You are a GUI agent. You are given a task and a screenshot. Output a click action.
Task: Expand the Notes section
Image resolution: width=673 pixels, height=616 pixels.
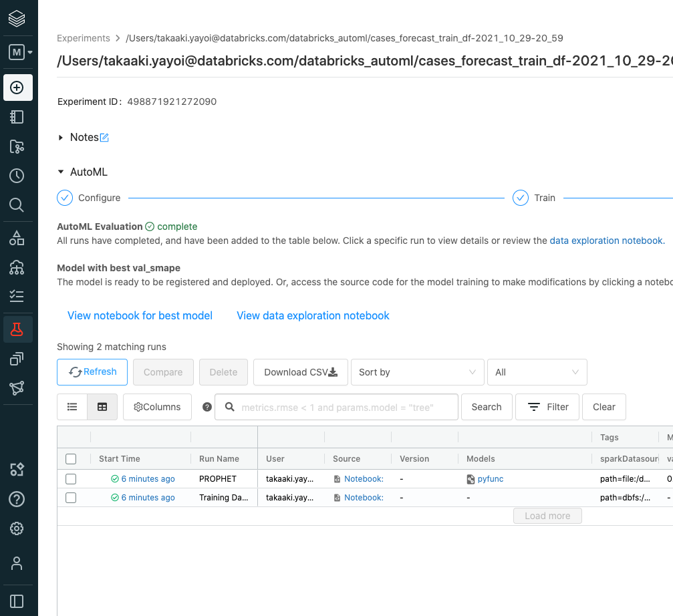pos(61,137)
